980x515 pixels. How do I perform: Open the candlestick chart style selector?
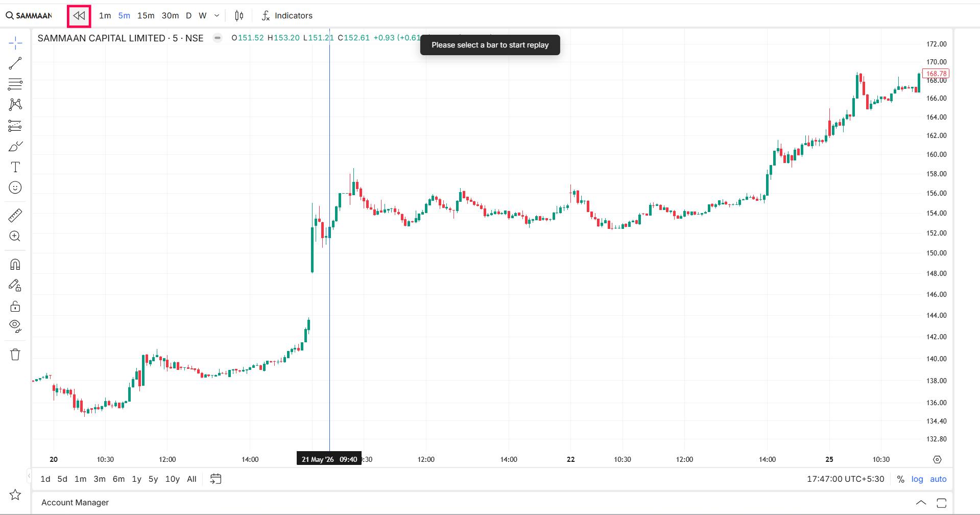tap(239, 16)
